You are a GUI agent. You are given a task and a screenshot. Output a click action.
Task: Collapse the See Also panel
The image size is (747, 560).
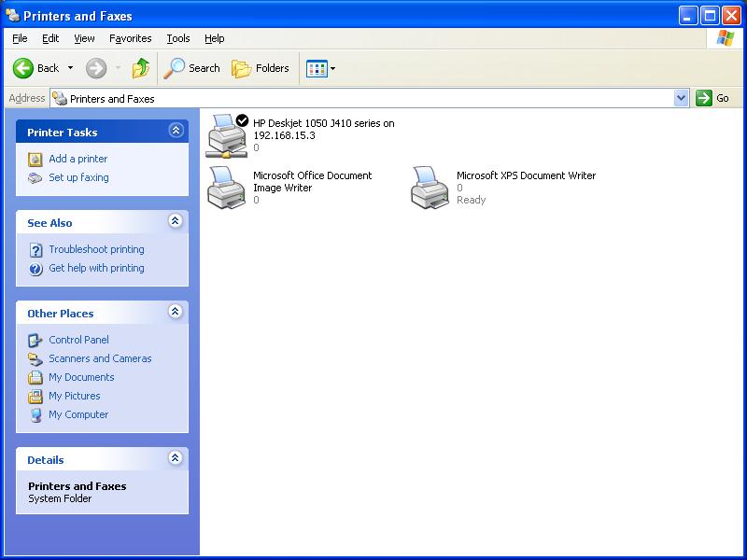click(175, 222)
